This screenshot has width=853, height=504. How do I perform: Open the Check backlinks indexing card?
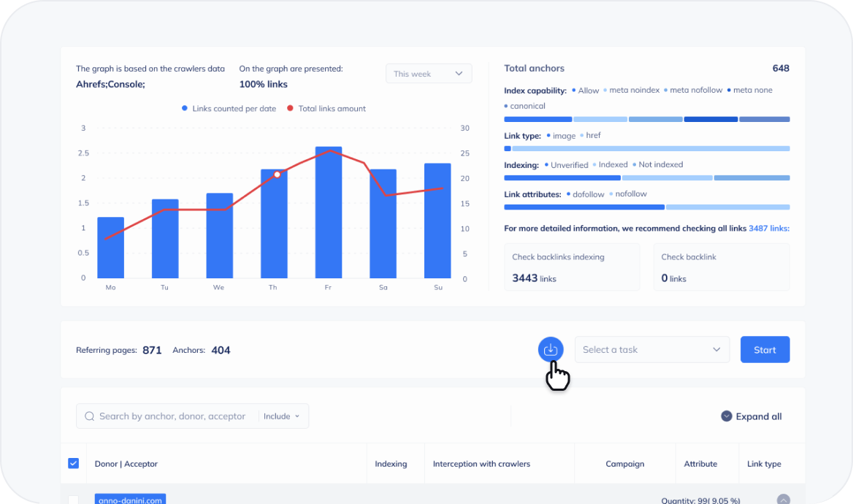coord(572,267)
